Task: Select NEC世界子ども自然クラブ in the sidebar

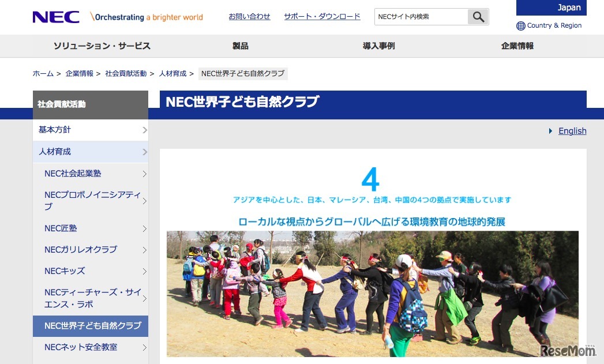Action: [91, 326]
